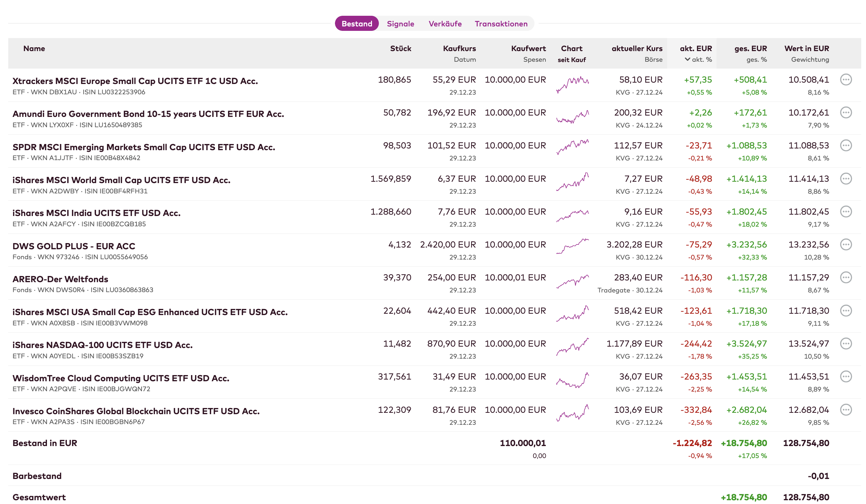
Task: Select the Bestand tab
Action: click(357, 24)
